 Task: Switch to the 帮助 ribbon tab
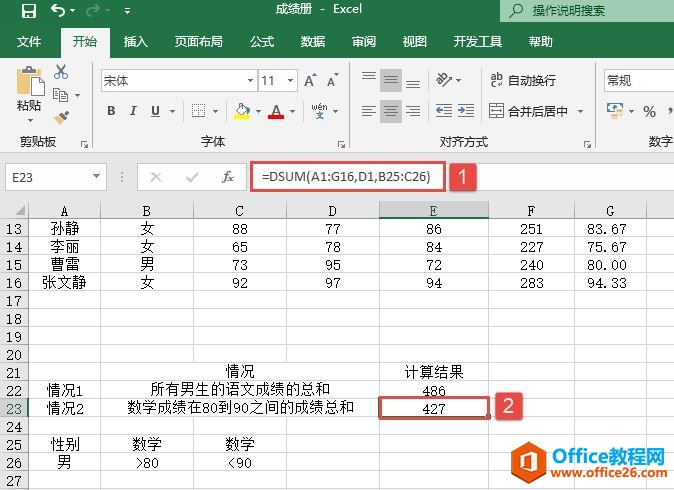(540, 42)
